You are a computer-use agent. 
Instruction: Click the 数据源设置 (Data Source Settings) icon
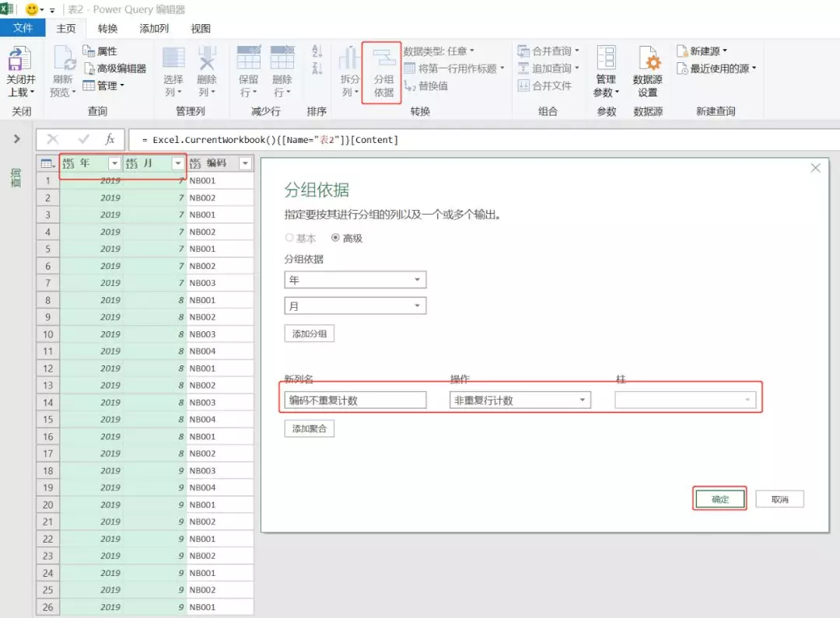(x=648, y=70)
